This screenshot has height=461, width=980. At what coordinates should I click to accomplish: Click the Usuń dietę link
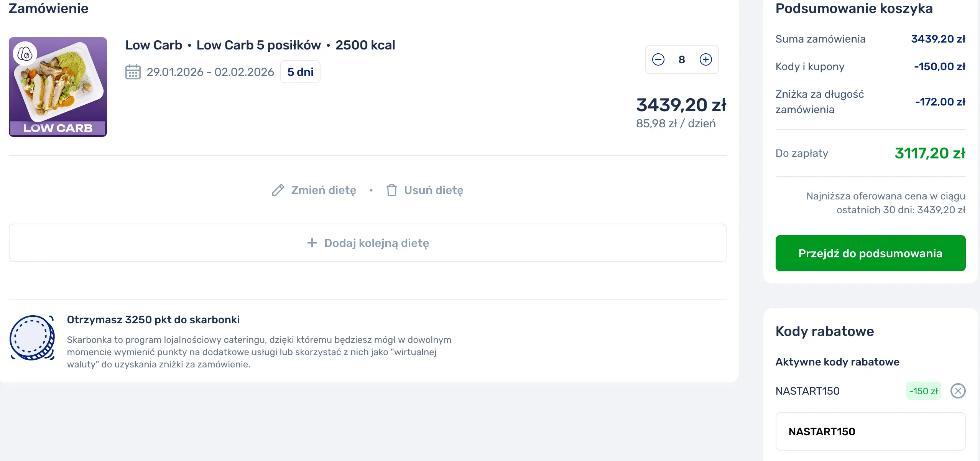tap(433, 190)
